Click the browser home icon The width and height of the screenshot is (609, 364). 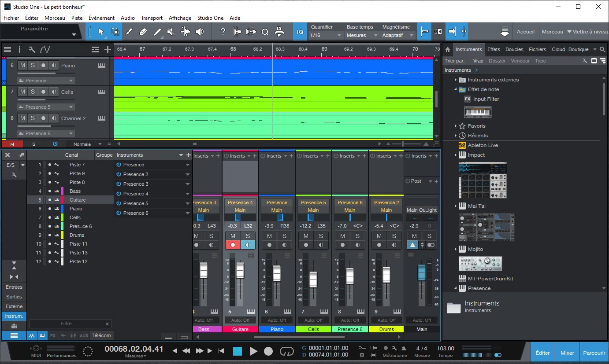[448, 49]
